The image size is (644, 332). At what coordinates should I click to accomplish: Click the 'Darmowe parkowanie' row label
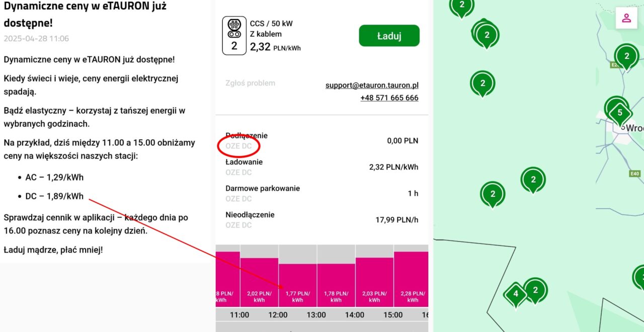pos(263,188)
